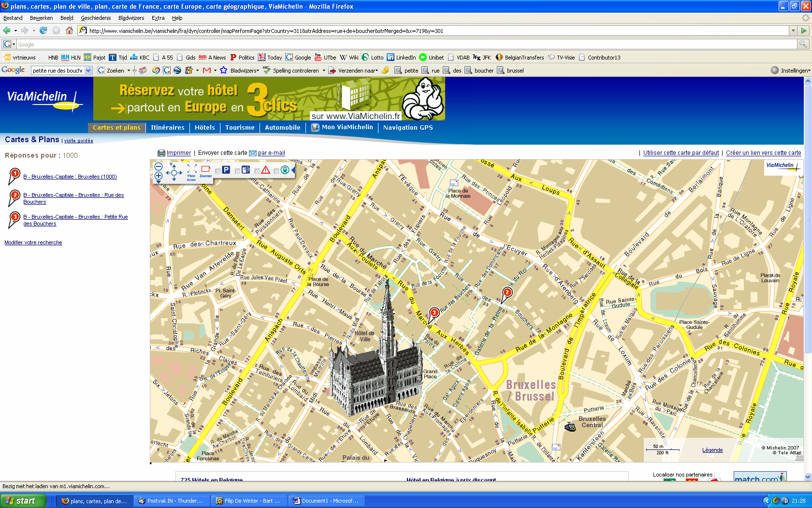Screen dimensions: 812x508
Task: Switch to the Hôtels tab
Action: 205,128
